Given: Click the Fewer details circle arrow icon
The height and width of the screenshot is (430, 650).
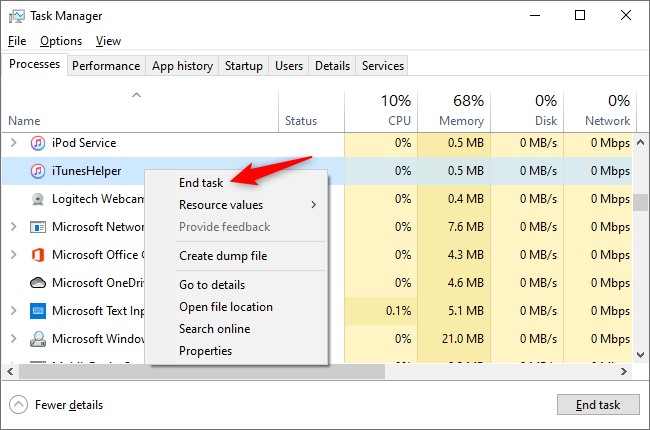Looking at the screenshot, I should (18, 405).
